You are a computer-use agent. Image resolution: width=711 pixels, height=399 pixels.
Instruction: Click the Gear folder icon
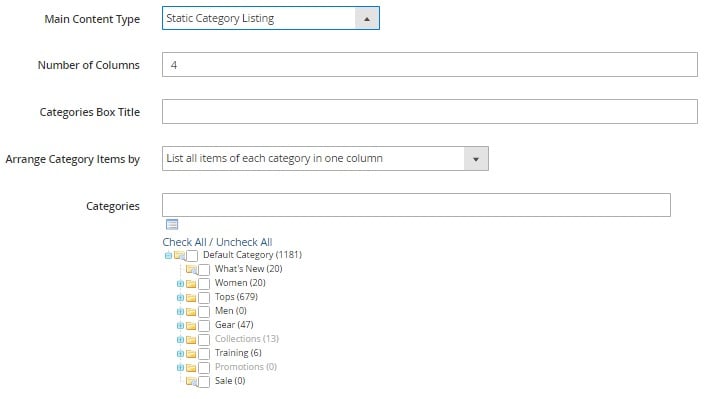click(x=191, y=326)
